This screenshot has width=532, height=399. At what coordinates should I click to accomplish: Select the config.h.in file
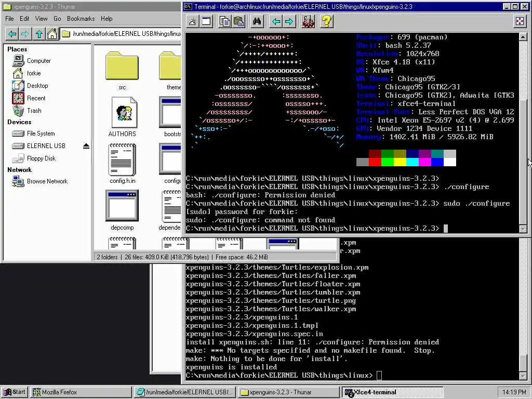[x=122, y=164]
